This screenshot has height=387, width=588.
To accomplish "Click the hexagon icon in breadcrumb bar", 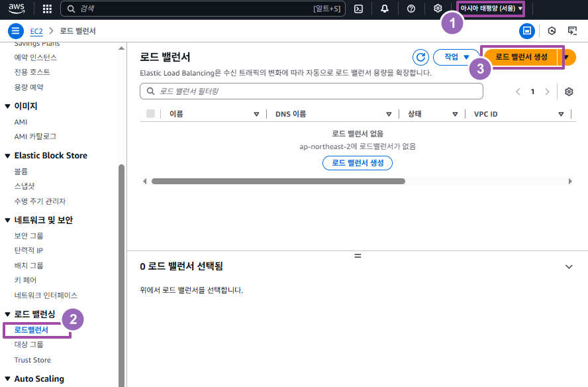I will point(552,30).
